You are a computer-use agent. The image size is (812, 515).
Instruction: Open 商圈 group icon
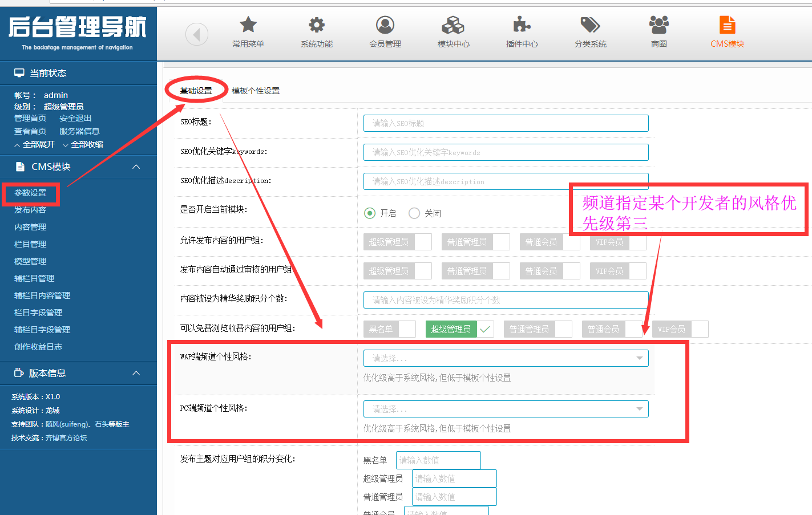point(659,25)
